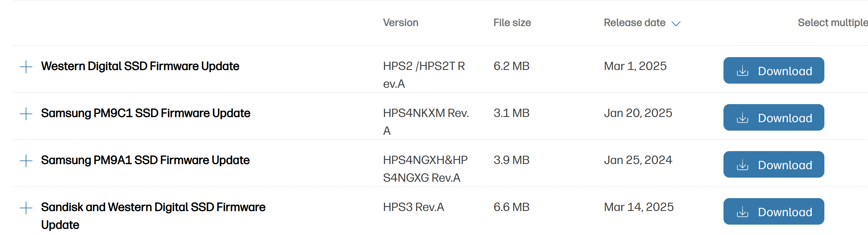Click the File size column header
Viewport: 868px width, 235px height.
(512, 23)
